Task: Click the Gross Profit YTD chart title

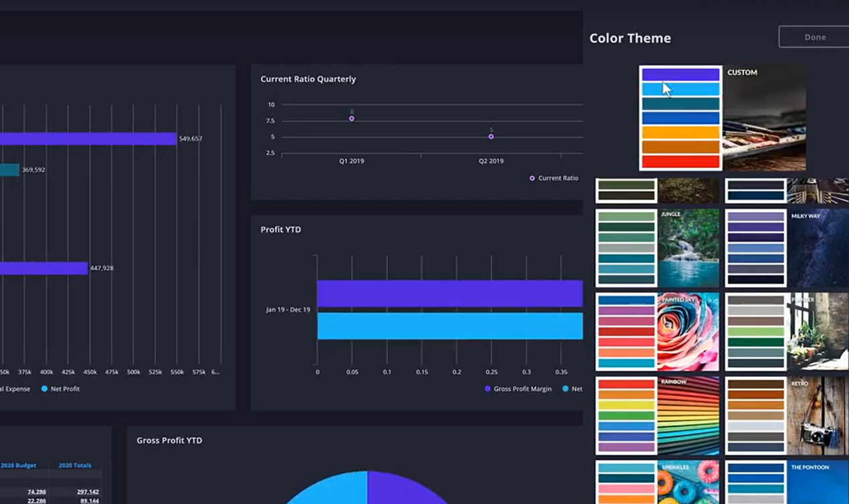Action: coord(169,440)
